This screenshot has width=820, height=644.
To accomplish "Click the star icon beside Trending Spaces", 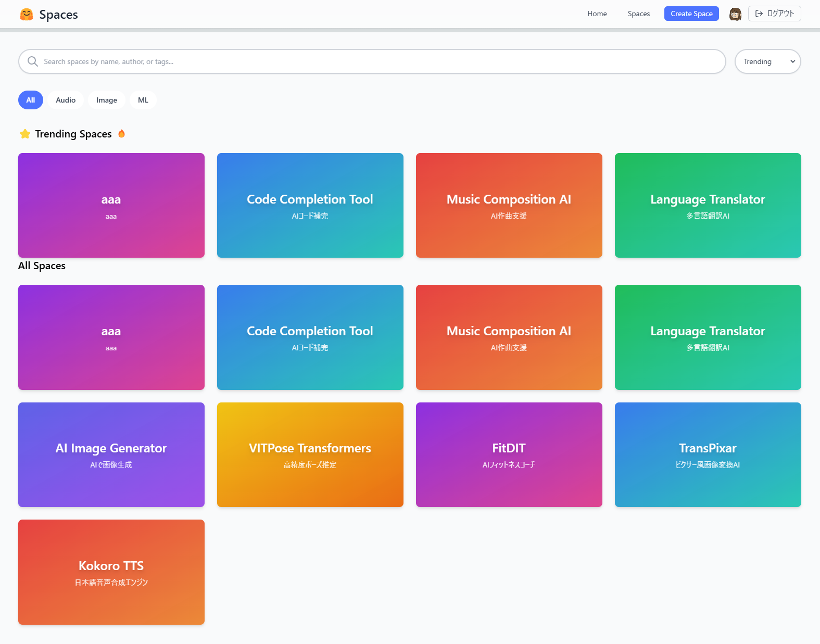I will [25, 134].
